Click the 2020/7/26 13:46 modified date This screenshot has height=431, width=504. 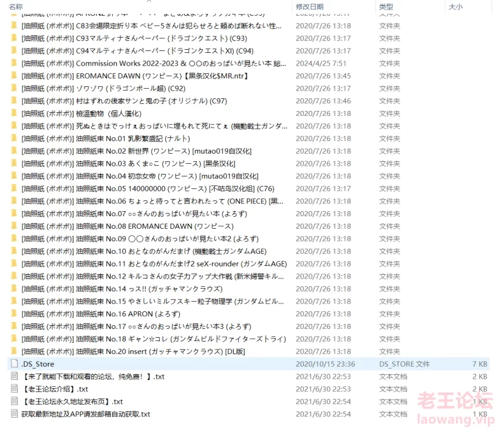pos(323,101)
